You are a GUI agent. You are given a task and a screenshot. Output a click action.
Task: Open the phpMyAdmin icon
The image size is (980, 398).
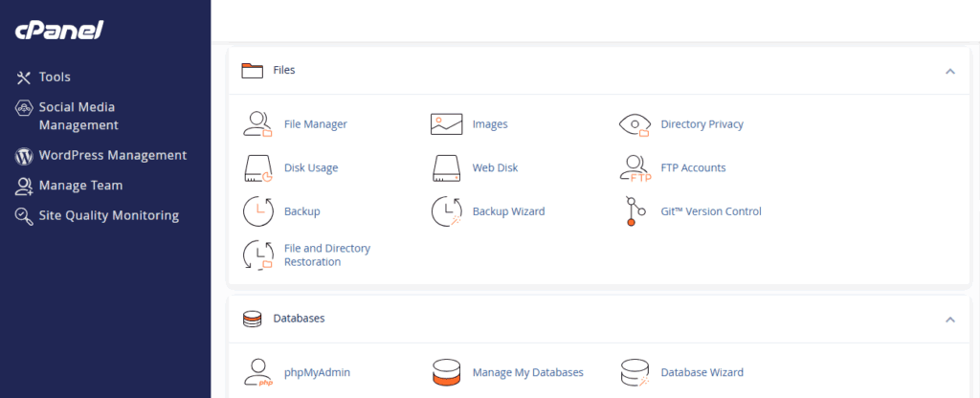[x=258, y=373]
